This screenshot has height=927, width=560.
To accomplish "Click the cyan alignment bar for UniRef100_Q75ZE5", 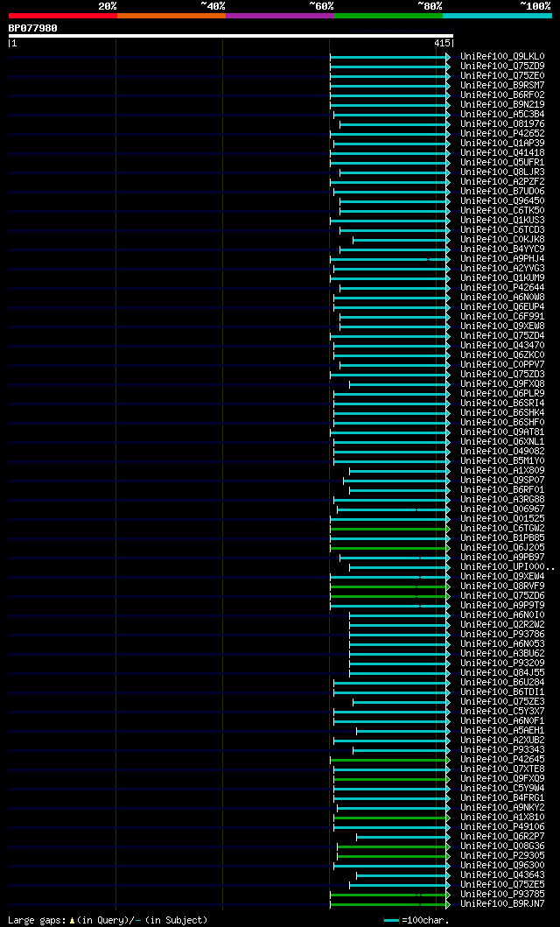I will pos(398,885).
